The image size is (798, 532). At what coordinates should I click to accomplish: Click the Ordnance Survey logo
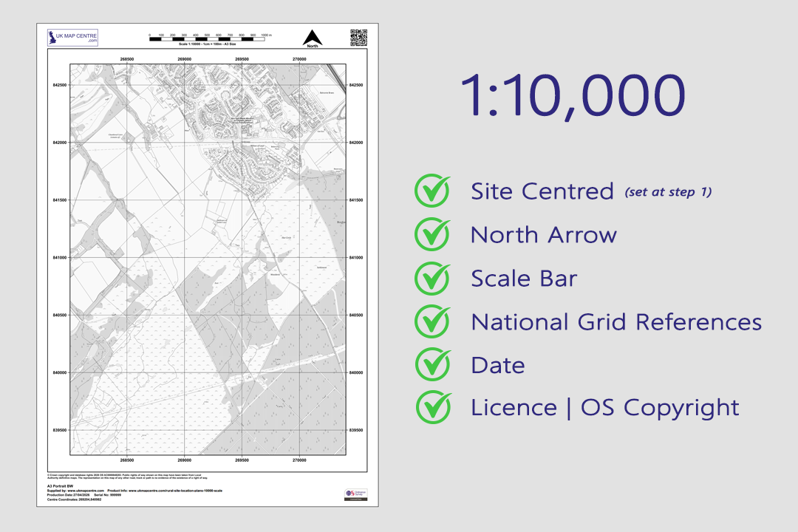354,492
